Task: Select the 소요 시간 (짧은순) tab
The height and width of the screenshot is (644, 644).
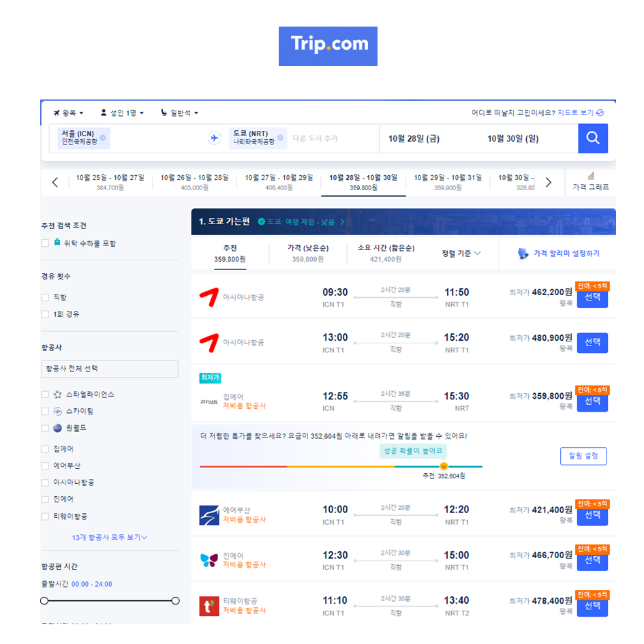Action: click(x=386, y=254)
